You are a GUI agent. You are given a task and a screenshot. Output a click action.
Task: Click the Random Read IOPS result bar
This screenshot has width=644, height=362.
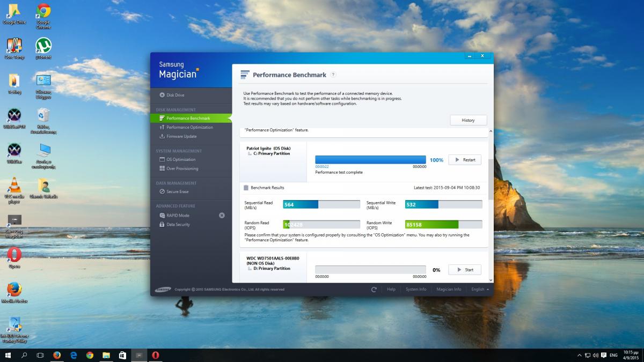[x=321, y=224]
